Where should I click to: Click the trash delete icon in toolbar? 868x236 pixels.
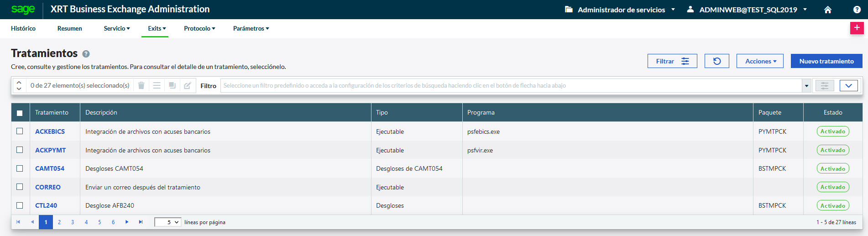(x=141, y=85)
